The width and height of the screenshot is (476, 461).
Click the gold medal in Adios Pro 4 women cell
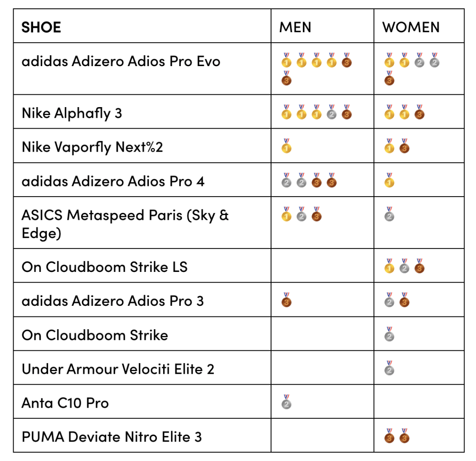(x=389, y=180)
